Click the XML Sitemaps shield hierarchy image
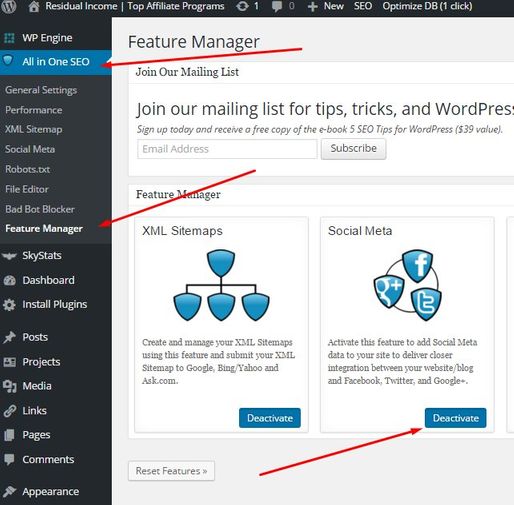This screenshot has width=514, height=505. pyautogui.click(x=221, y=285)
